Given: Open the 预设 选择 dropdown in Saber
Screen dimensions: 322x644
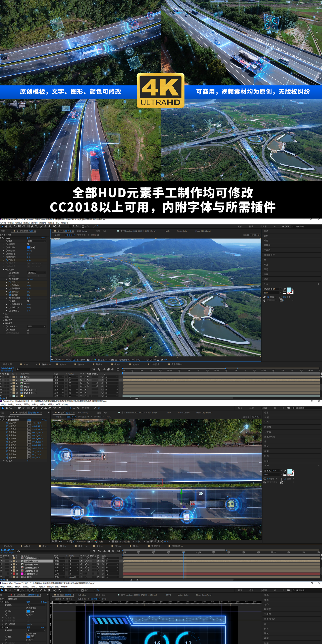Looking at the screenshot, I should tap(36, 241).
